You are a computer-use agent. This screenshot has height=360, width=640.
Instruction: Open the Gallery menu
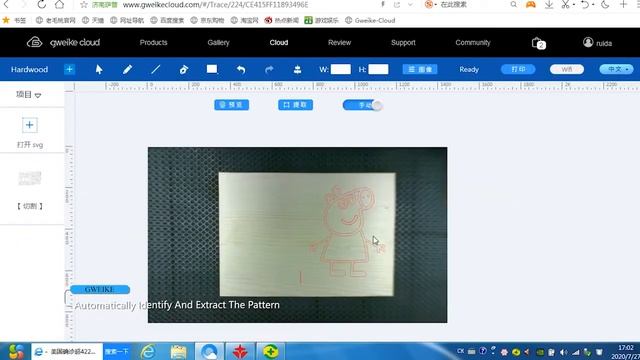pos(218,42)
